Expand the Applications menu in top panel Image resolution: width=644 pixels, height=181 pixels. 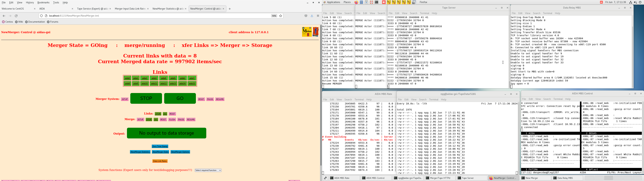(x=332, y=2)
